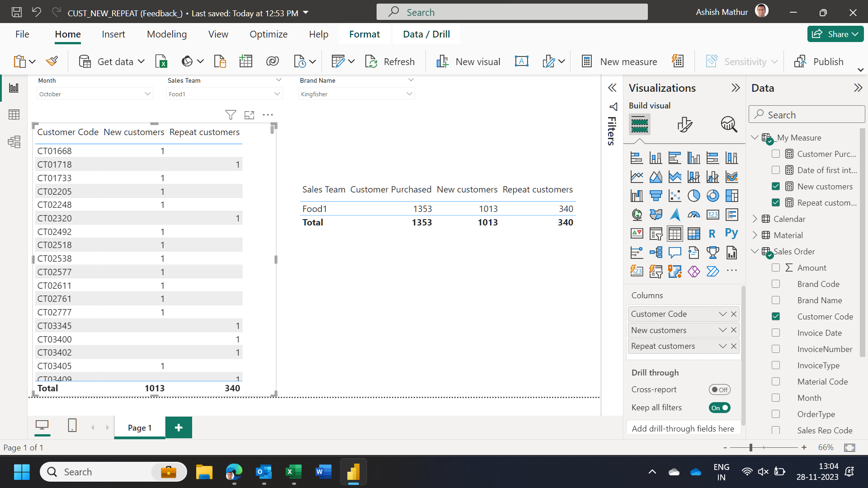Choose the Matrix visualization icon
This screenshot has width=868, height=488.
(693, 234)
